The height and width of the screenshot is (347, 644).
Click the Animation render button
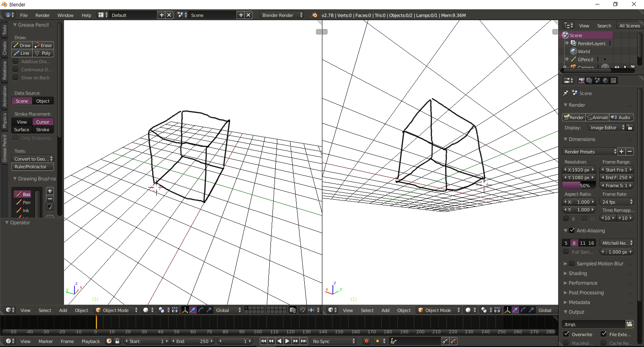point(597,117)
